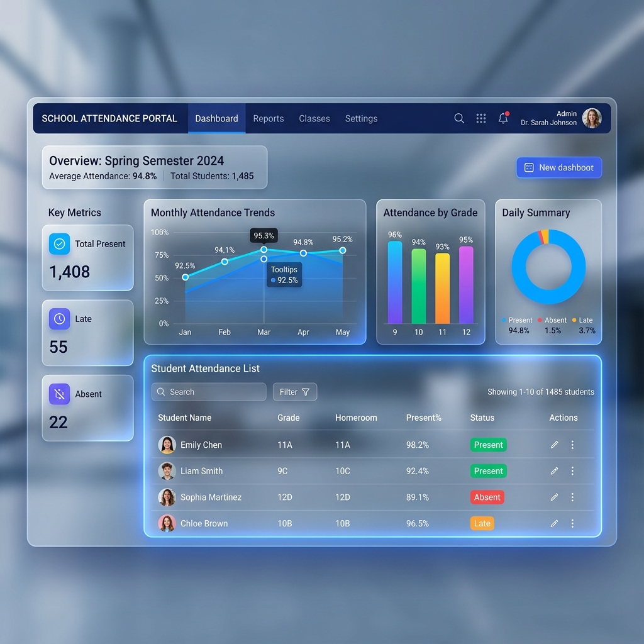Select the Absent 22 metric card

coord(87,408)
